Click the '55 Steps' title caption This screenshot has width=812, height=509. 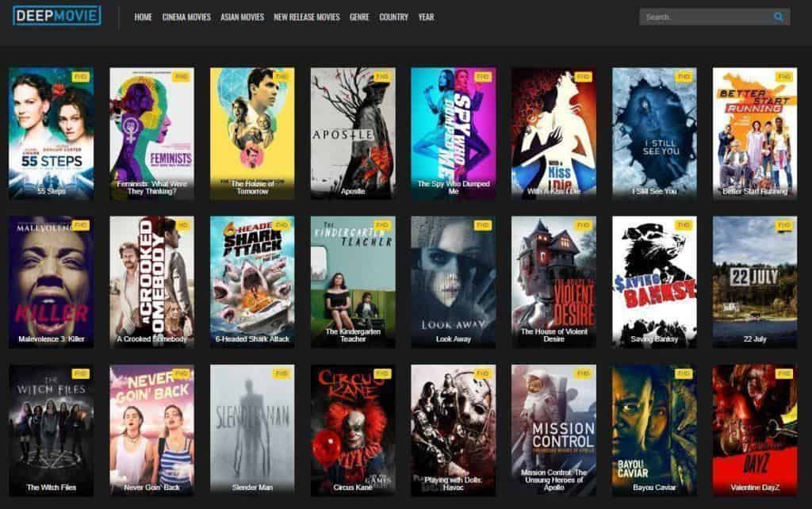[x=52, y=191]
